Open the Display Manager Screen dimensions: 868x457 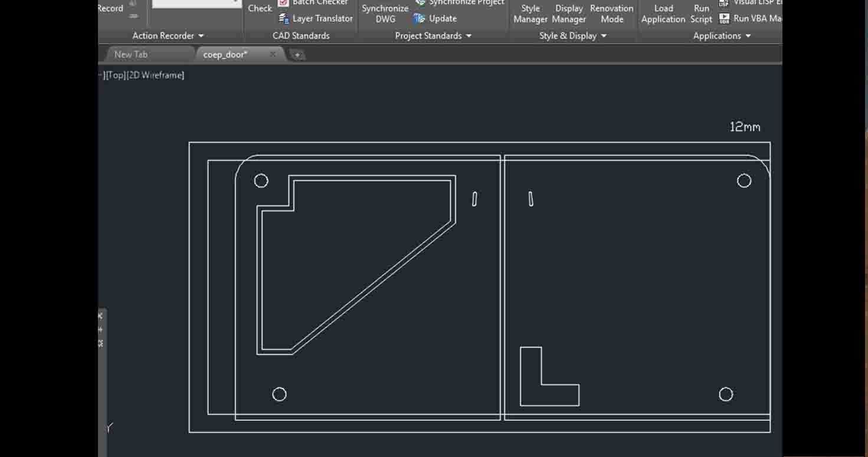tap(568, 13)
